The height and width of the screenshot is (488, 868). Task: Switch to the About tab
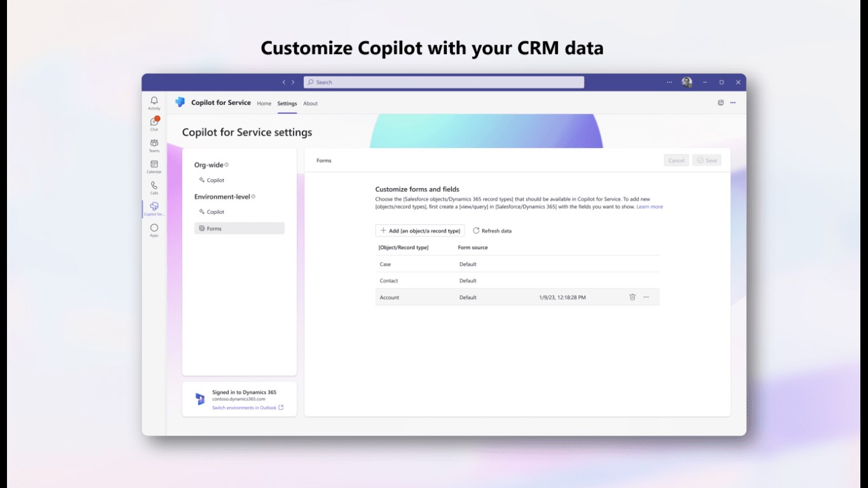pos(310,104)
